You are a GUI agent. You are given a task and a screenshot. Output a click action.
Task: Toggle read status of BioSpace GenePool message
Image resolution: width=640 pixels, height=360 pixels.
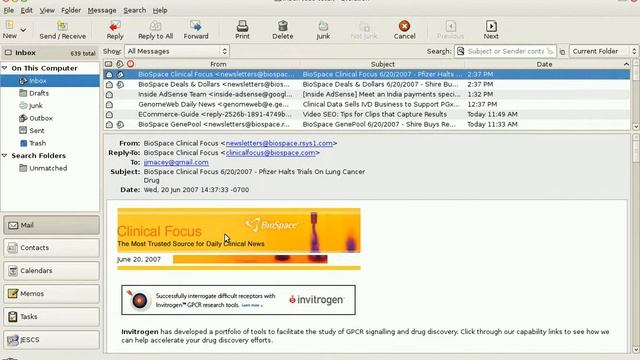click(x=109, y=124)
